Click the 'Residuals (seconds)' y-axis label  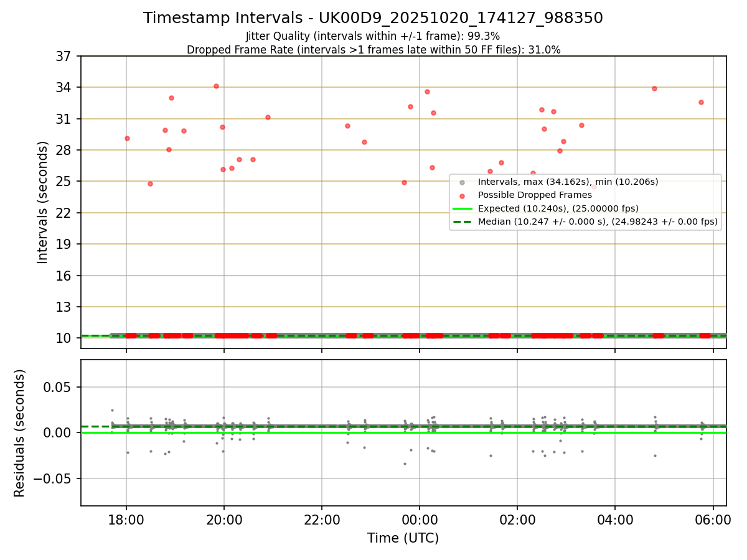[x=20, y=433]
